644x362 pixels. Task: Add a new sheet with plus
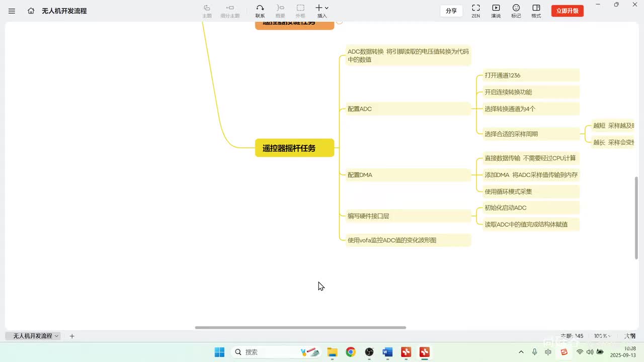pos(72,336)
